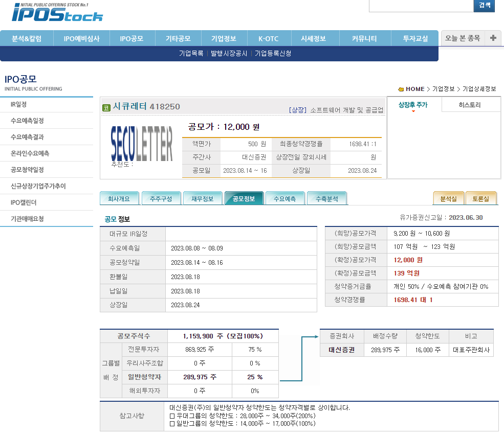Open 기관매매요청 in the sidebar
Image resolution: width=504 pixels, height=435 pixels.
coord(27,219)
